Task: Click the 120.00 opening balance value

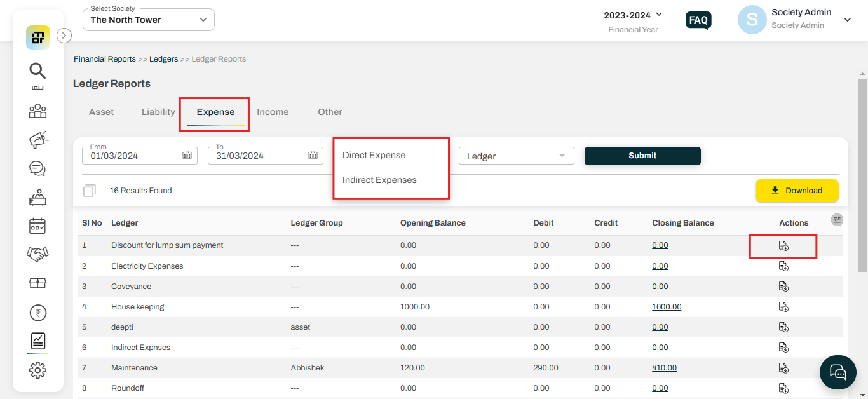Action: pos(412,368)
